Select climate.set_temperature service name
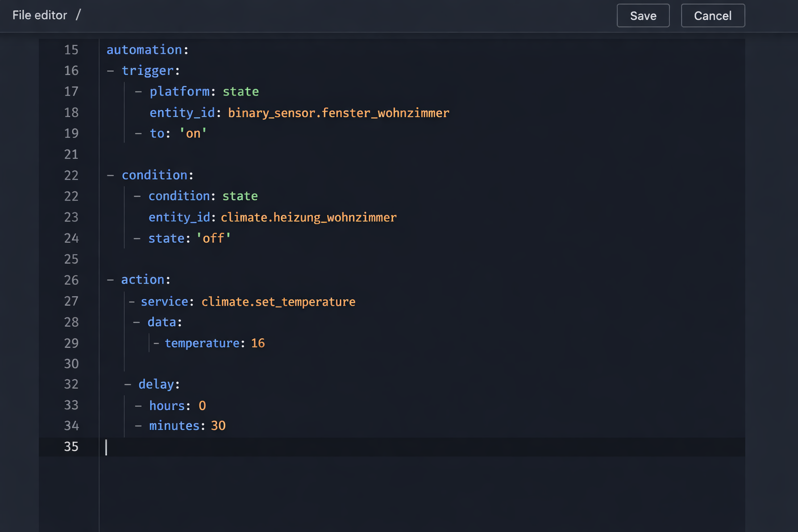 [x=278, y=301]
